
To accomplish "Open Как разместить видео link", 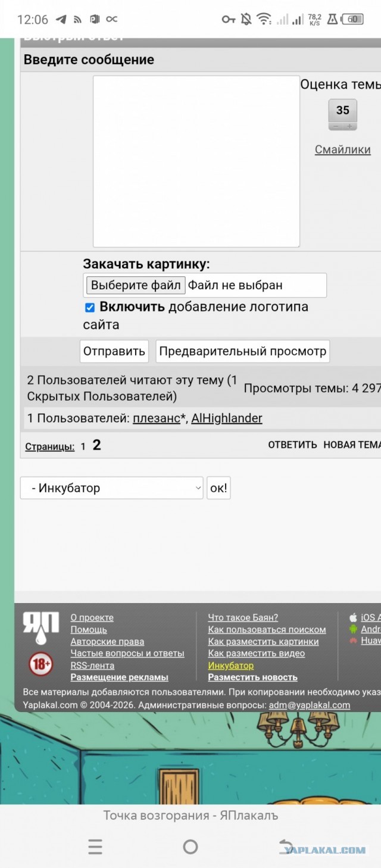I will [x=256, y=654].
